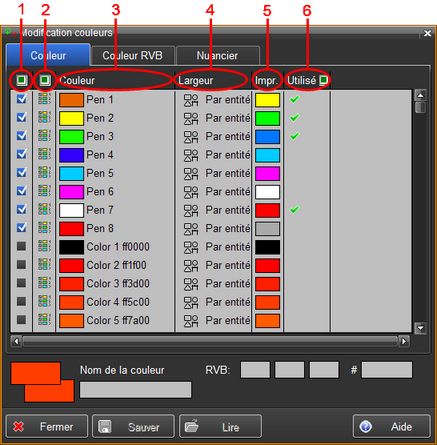Uncheck the Pen 2 checkbox
Screen dimensions: 437x445
22,117
